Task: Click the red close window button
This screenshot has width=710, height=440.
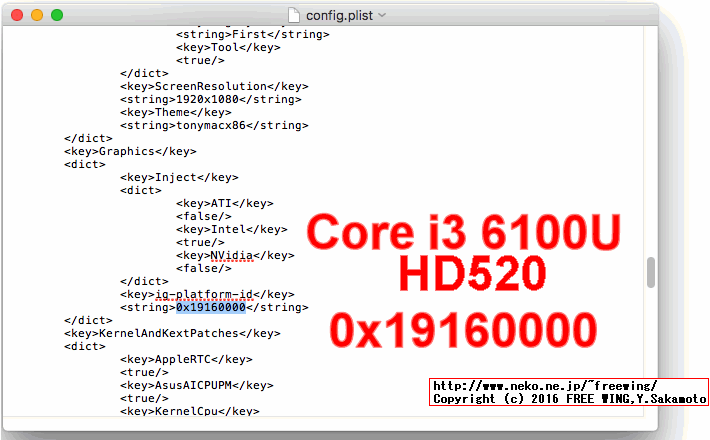Action: coord(17,15)
